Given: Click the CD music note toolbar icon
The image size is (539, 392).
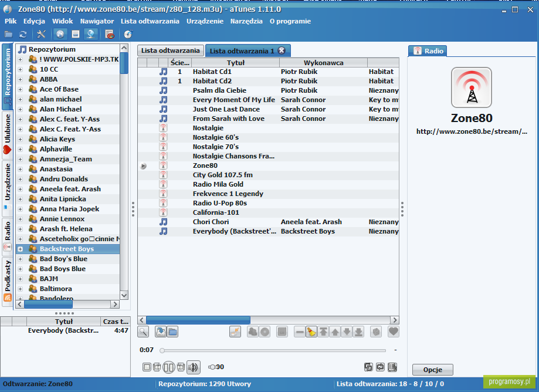Looking at the screenshot, I should pyautogui.click(x=128, y=35).
